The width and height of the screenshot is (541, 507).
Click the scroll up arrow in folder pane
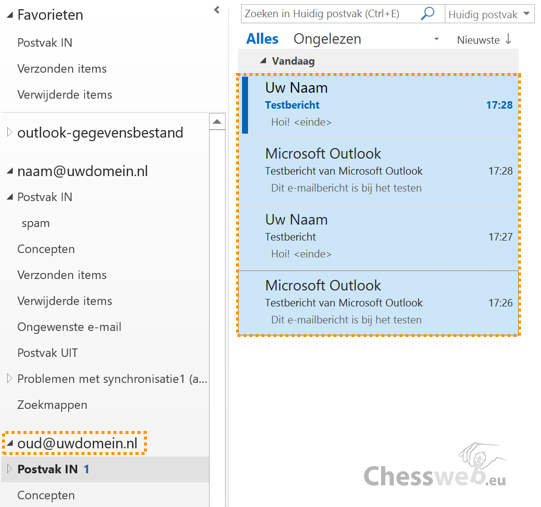217,121
